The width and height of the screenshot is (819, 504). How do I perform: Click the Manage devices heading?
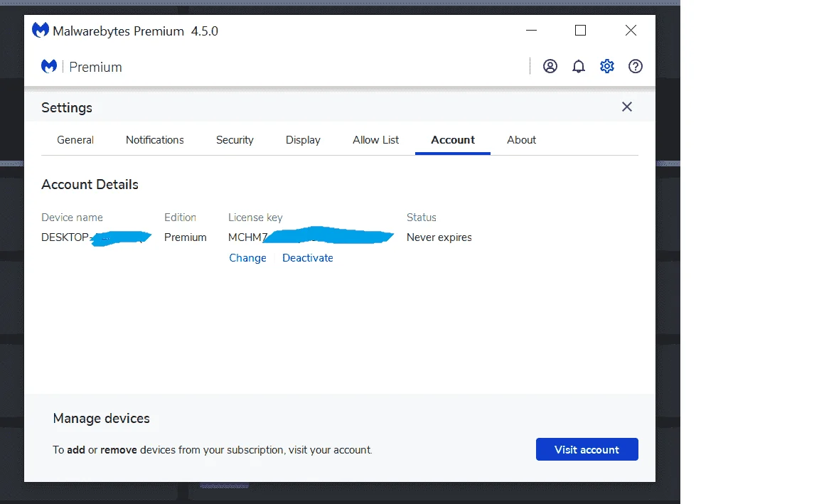click(102, 419)
